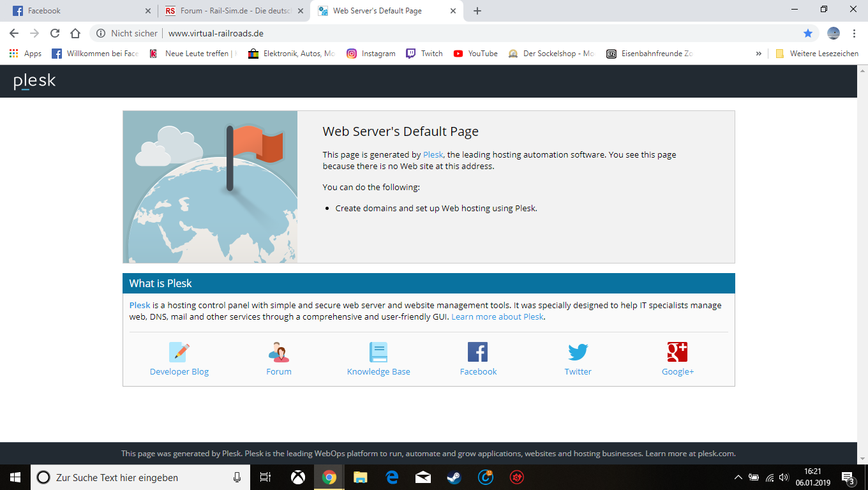This screenshot has width=868, height=490.
Task: Follow the Learn more about Plesk link
Action: pos(498,316)
